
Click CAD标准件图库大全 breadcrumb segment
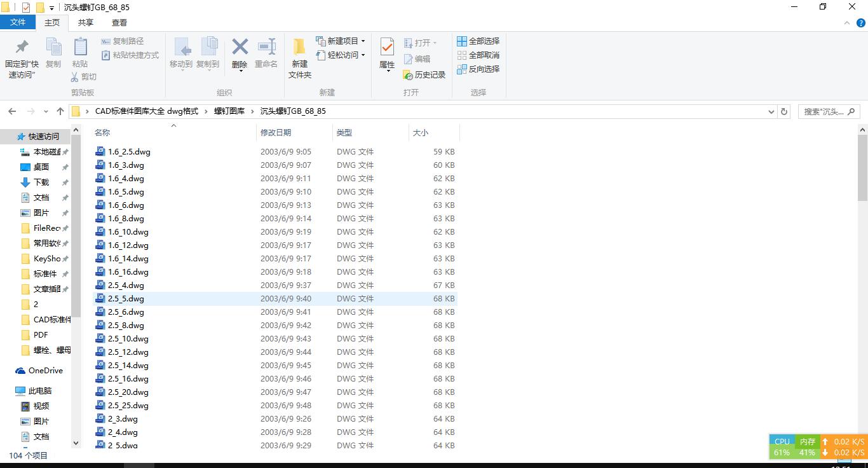pyautogui.click(x=147, y=111)
